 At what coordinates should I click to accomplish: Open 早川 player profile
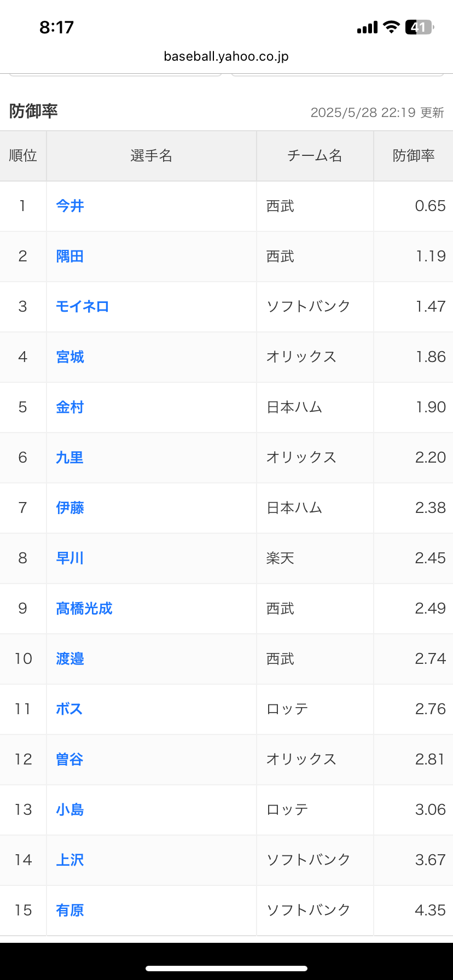coord(70,558)
